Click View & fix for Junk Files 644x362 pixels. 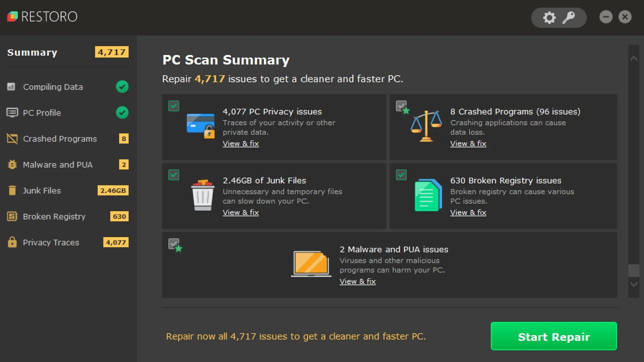(240, 212)
